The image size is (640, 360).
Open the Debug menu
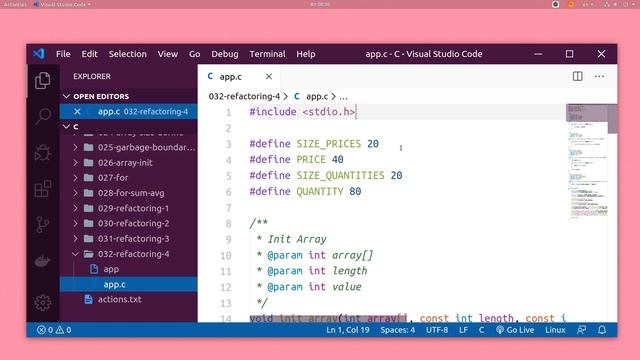pos(224,54)
